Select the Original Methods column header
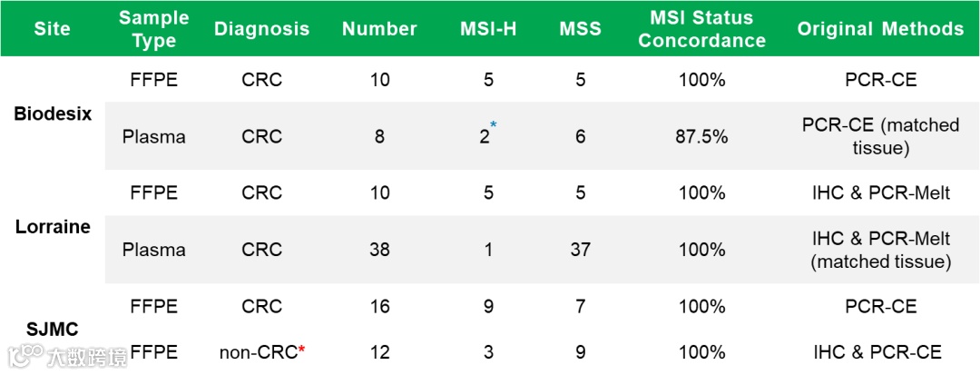 coord(880,29)
